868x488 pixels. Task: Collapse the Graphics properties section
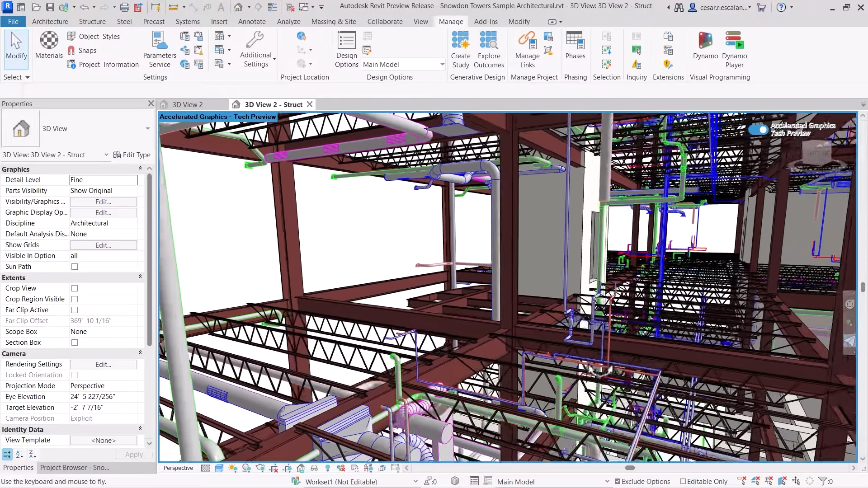pyautogui.click(x=140, y=169)
